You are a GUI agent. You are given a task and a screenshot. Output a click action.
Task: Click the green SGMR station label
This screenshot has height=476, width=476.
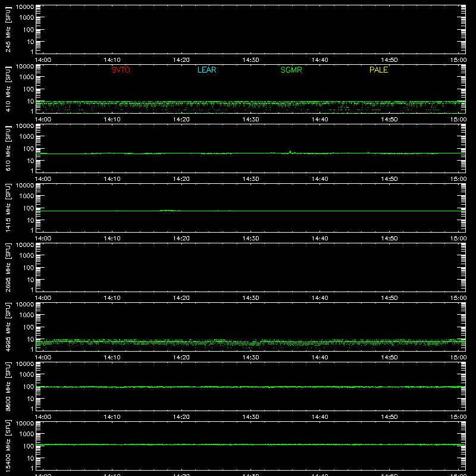pyautogui.click(x=291, y=70)
